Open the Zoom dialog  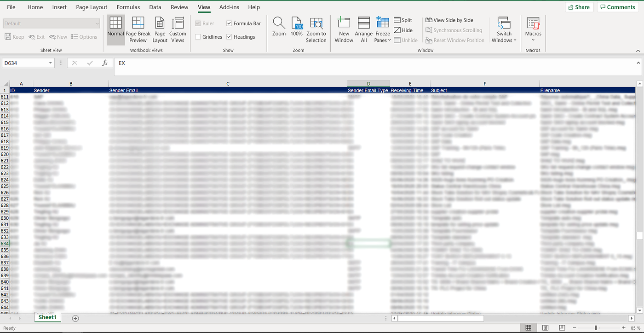point(278,29)
